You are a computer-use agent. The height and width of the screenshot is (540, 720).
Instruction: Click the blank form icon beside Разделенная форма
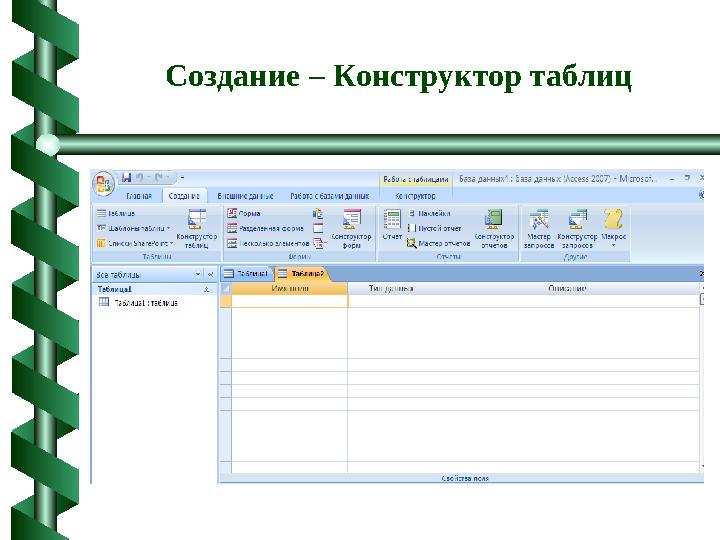(x=318, y=228)
